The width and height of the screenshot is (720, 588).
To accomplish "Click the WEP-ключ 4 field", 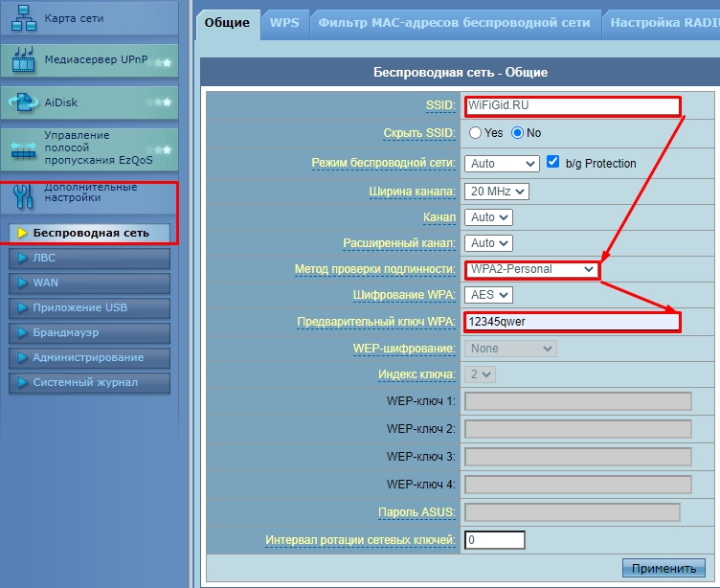I will click(578, 485).
